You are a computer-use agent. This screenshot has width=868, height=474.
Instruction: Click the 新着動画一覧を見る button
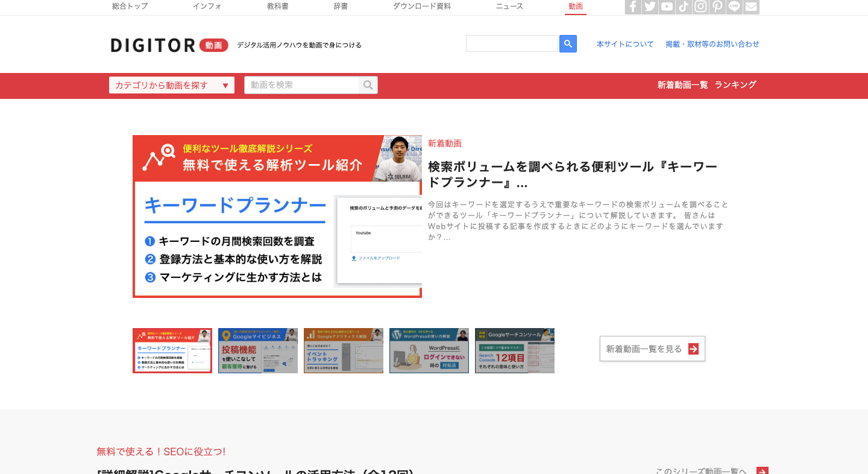[x=652, y=349]
